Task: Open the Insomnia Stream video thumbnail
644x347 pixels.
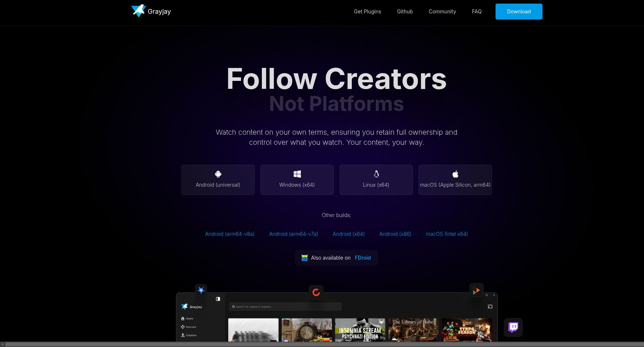Action: pyautogui.click(x=360, y=330)
